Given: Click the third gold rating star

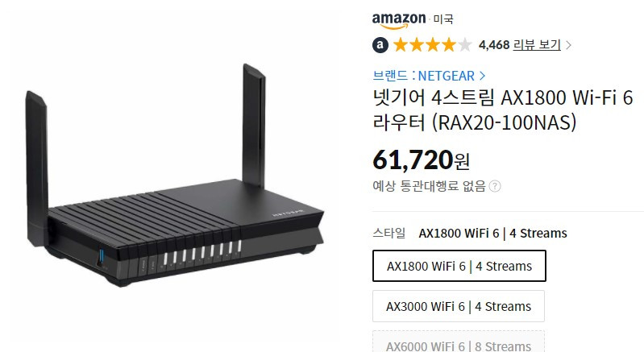Looking at the screenshot, I should click(x=433, y=45).
